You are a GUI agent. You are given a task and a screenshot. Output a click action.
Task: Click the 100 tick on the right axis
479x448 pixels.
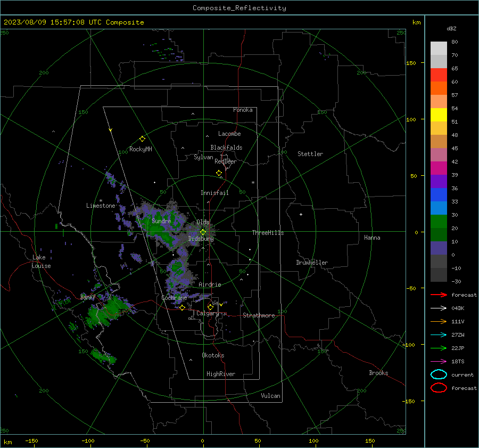click(x=411, y=119)
